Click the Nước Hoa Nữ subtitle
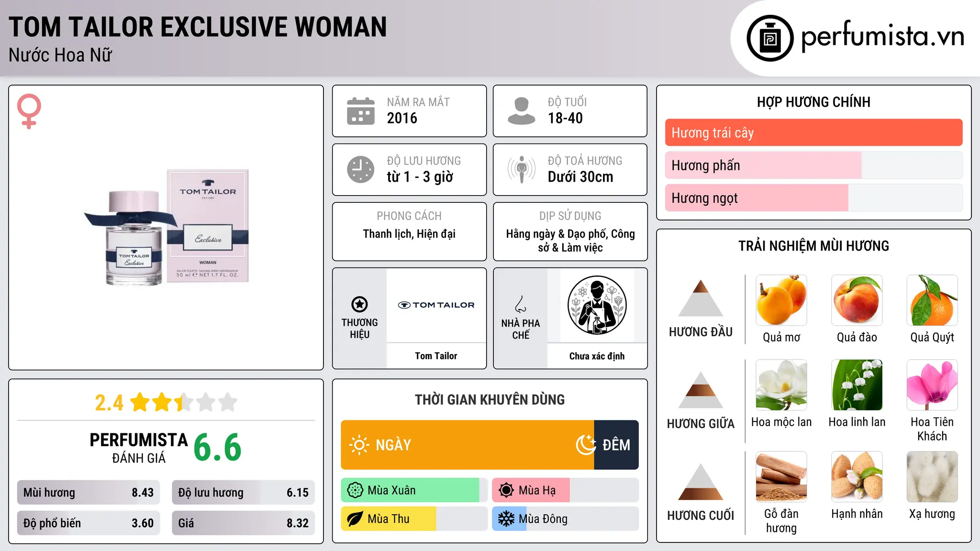Screen dimensions: 980x551 60,55
